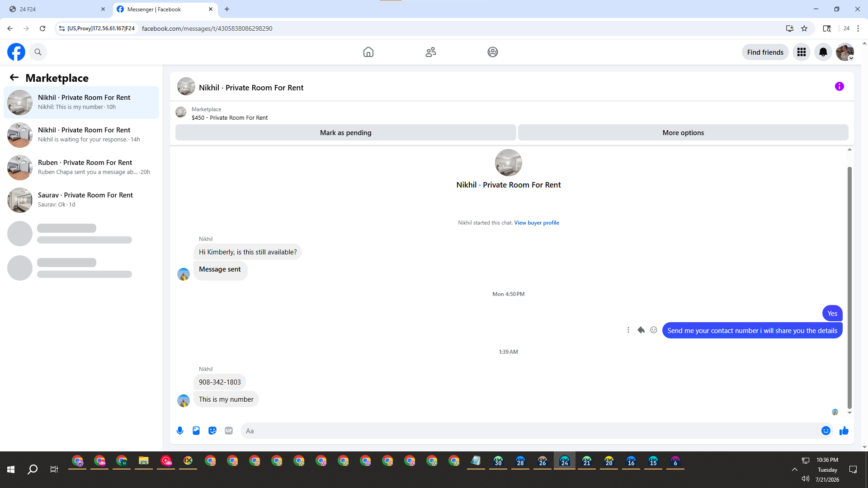
Task: Open the Windows notification center
Action: coord(853,469)
